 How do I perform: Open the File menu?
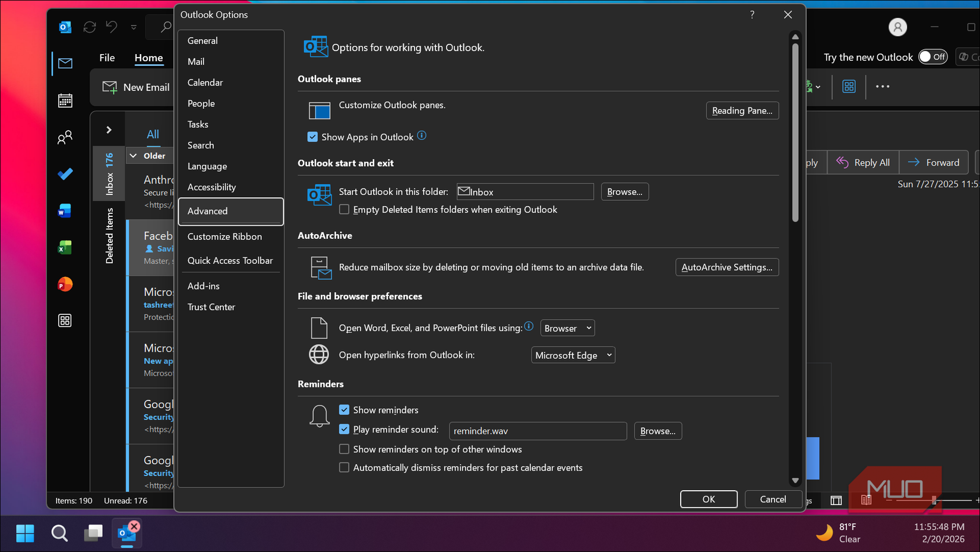(x=107, y=58)
